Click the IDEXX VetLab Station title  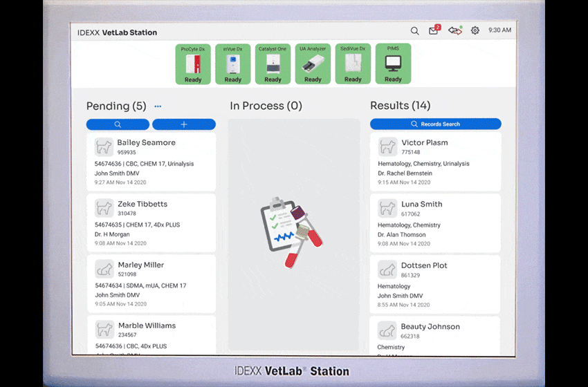117,32
